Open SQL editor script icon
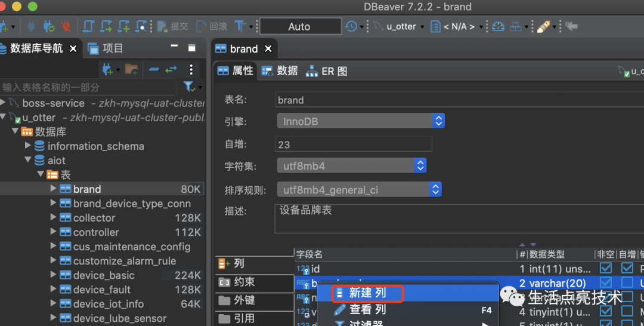The height and width of the screenshot is (326, 644). (88, 26)
